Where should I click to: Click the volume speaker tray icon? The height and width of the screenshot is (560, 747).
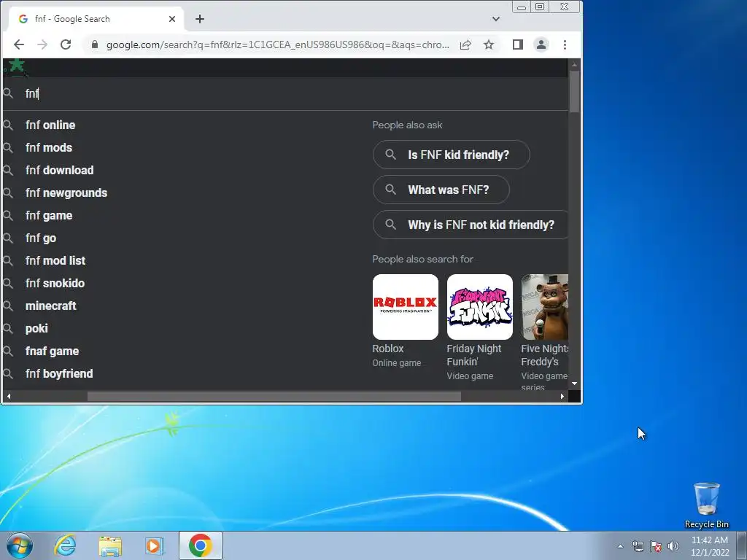pos(673,546)
